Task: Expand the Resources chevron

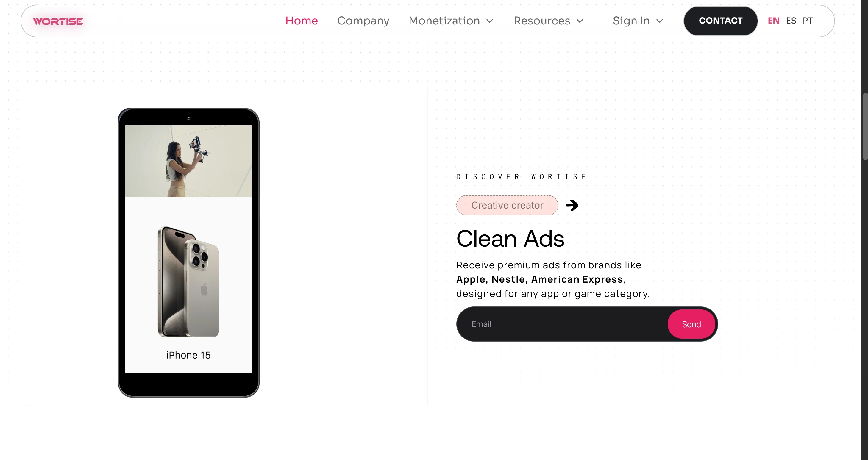Action: pyautogui.click(x=580, y=21)
